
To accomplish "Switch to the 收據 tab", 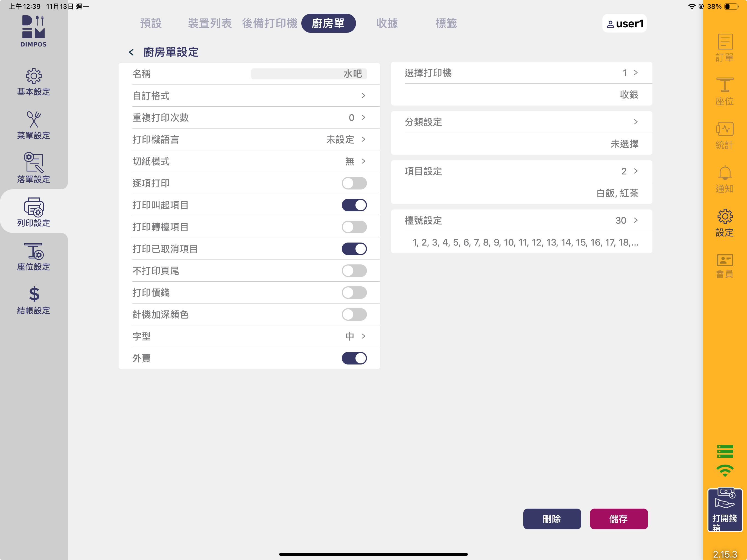I will [x=387, y=23].
